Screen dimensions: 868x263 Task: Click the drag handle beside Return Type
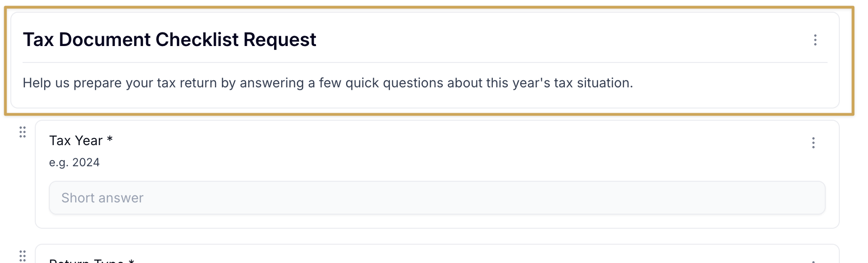click(23, 256)
